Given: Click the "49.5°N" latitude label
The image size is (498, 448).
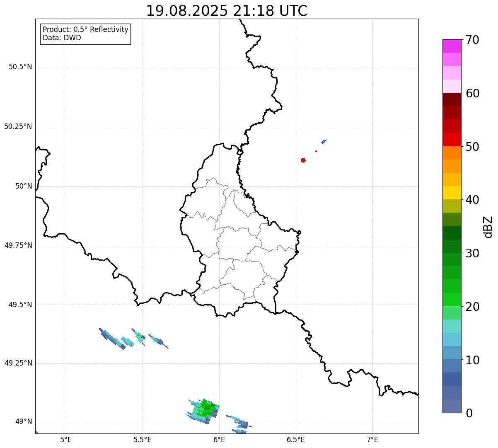Looking at the screenshot, I should pyautogui.click(x=20, y=305).
